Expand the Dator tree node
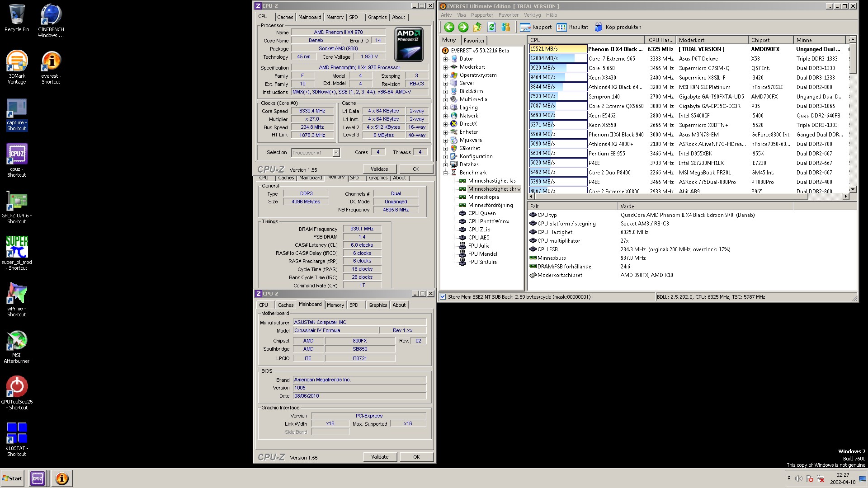Image resolution: width=868 pixels, height=488 pixels. (x=445, y=59)
